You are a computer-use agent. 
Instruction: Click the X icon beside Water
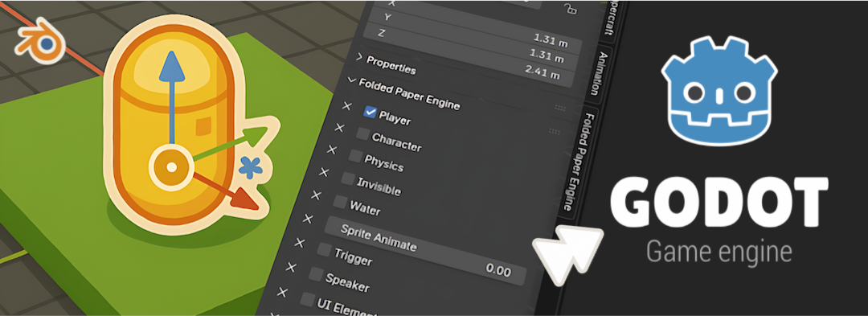(x=316, y=195)
